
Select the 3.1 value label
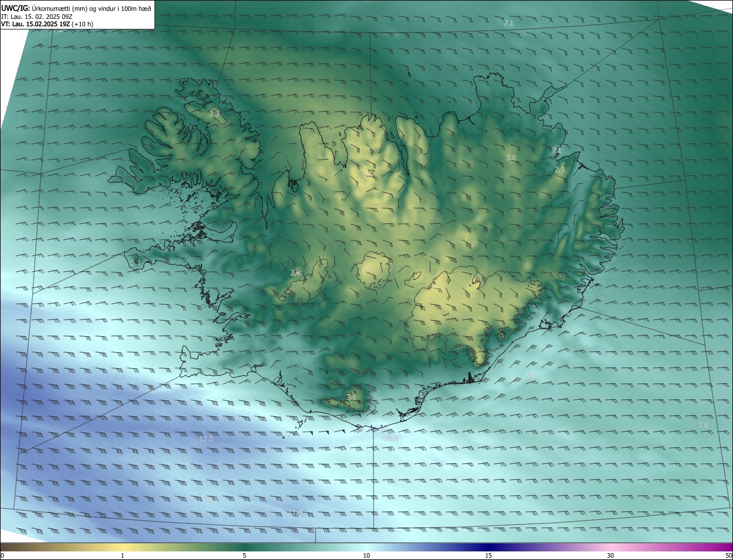(x=351, y=397)
